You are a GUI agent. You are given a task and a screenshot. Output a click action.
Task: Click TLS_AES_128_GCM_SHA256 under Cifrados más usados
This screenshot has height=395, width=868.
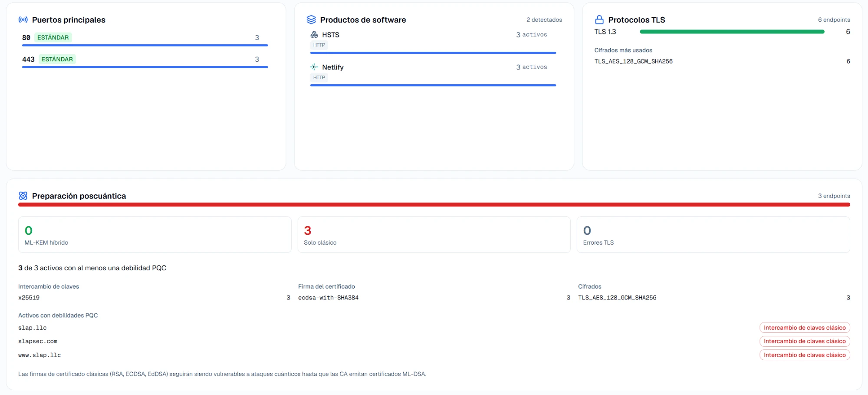click(634, 61)
